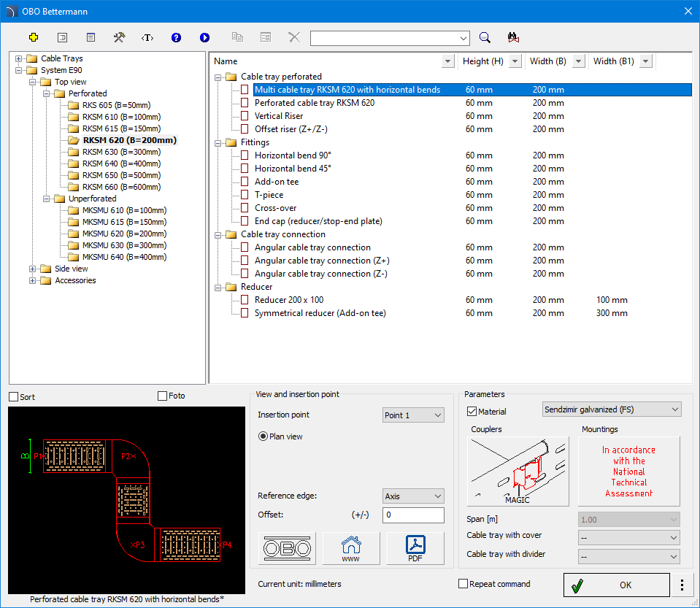Select Horizontal bend 90° list item

(292, 155)
